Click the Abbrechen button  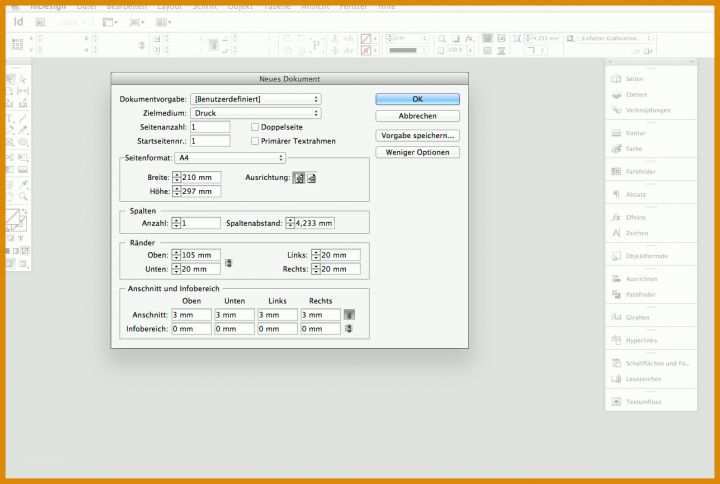click(x=417, y=116)
